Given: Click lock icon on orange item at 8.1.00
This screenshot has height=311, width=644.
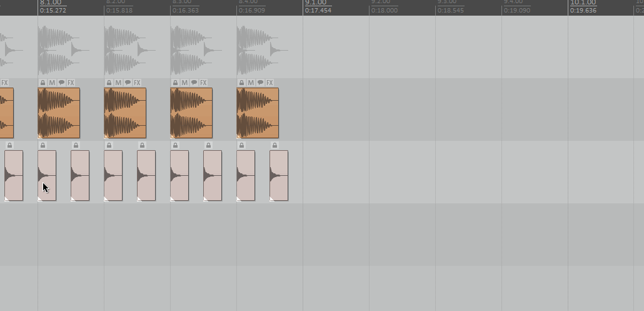Looking at the screenshot, I should click(43, 83).
